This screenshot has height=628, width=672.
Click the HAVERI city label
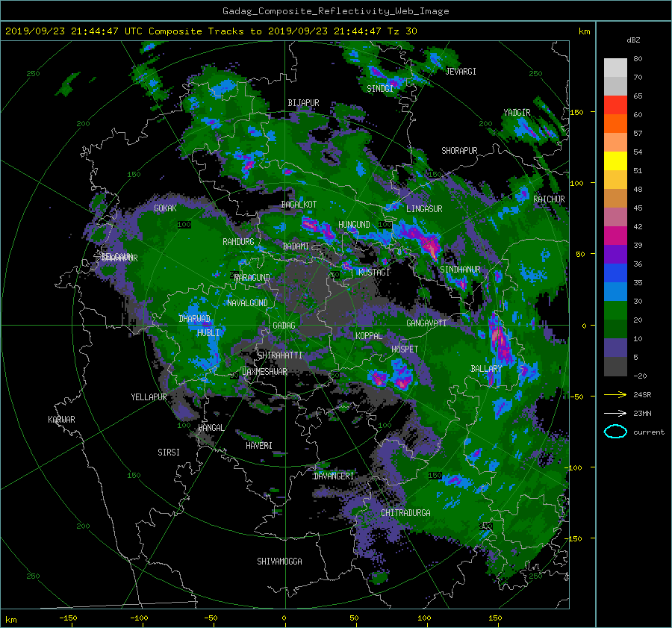(259, 446)
